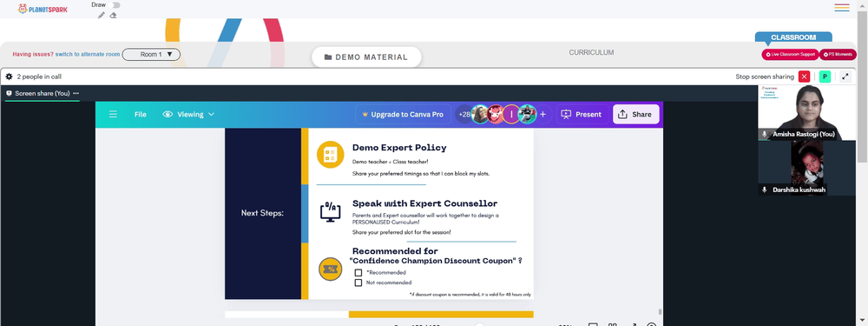Expand the Viewing mode dropdown
Screen dimensions: 868x326
188,114
